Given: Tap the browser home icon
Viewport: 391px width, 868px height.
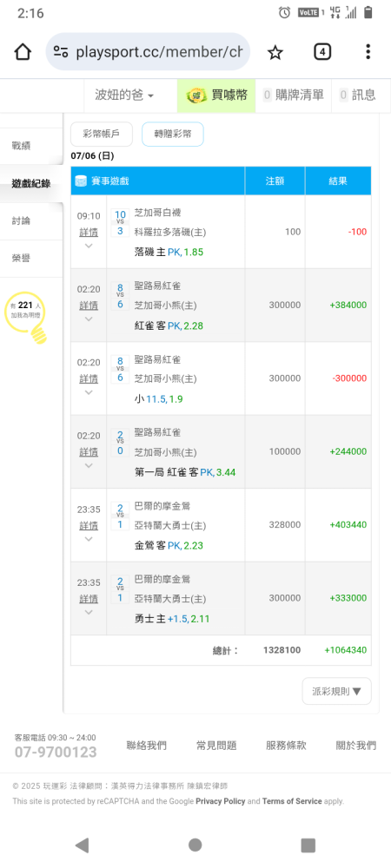Looking at the screenshot, I should click(x=22, y=52).
